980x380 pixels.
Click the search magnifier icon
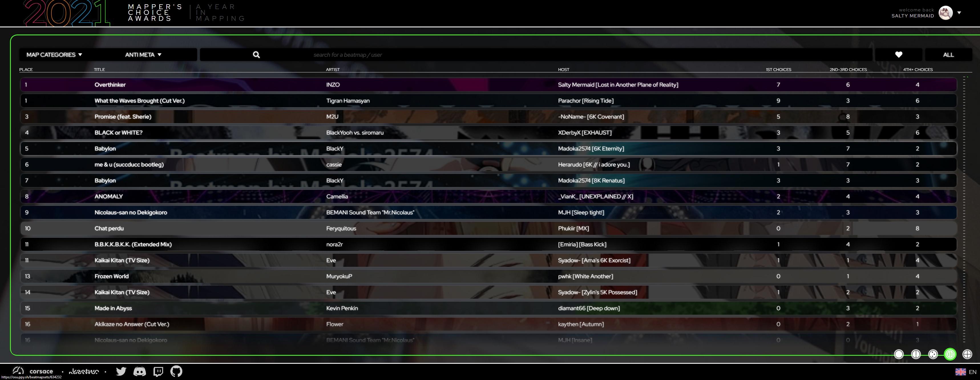click(256, 54)
